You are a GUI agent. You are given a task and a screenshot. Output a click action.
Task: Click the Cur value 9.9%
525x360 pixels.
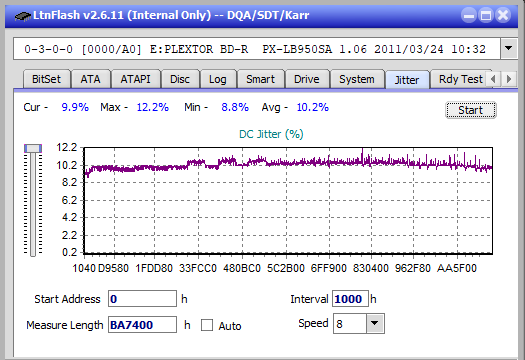click(75, 107)
